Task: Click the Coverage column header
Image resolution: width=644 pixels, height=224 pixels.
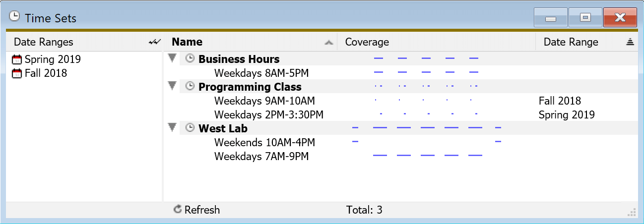Action: [367, 42]
